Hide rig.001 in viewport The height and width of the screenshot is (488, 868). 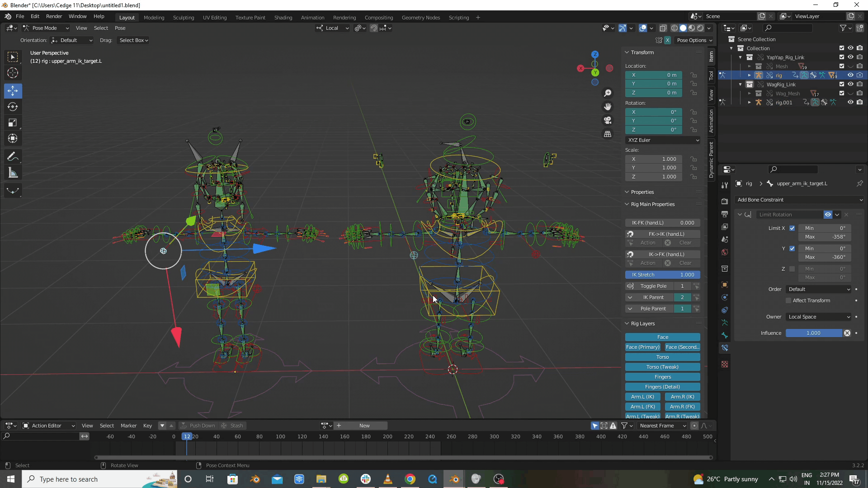pos(850,103)
